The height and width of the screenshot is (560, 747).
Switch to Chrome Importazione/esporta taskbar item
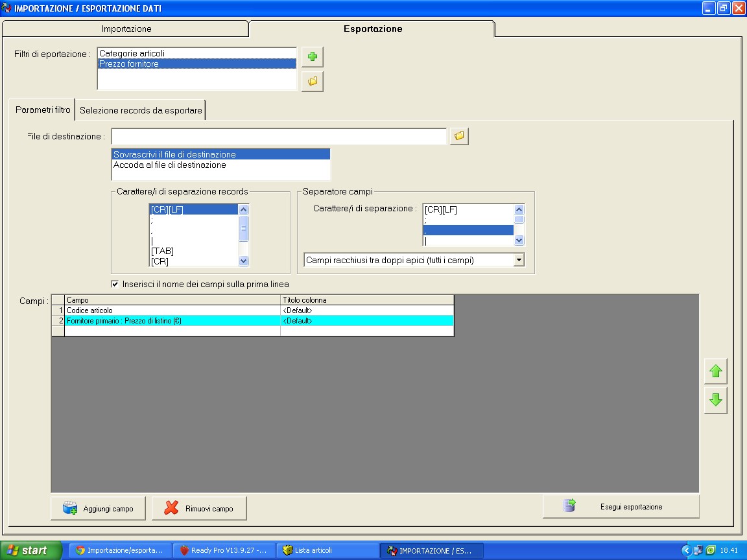(120, 550)
